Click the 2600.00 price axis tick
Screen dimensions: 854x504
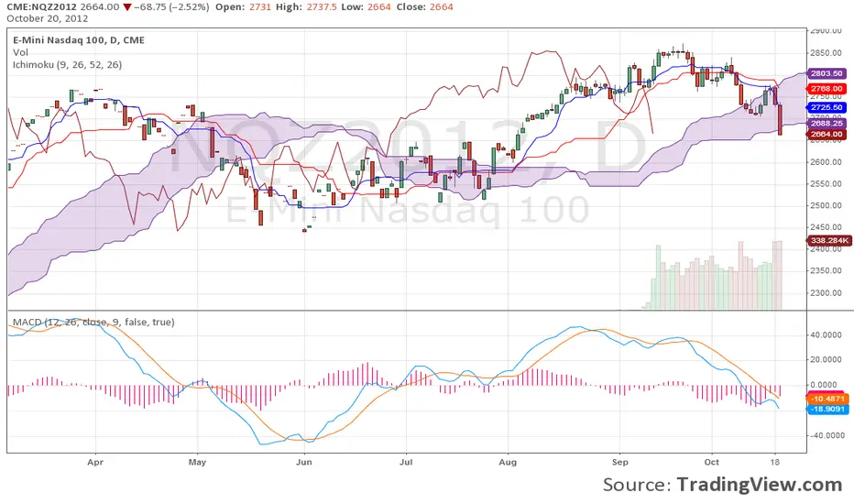pos(827,162)
